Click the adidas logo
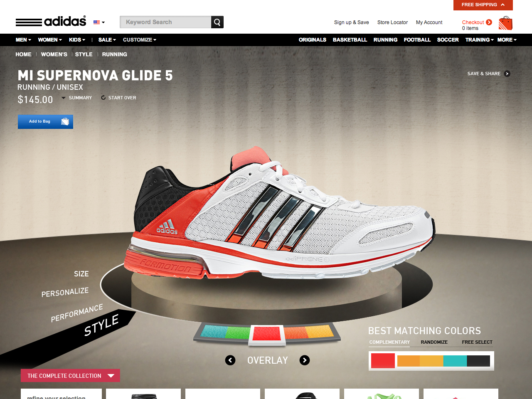The width and height of the screenshot is (532, 399). click(51, 21)
